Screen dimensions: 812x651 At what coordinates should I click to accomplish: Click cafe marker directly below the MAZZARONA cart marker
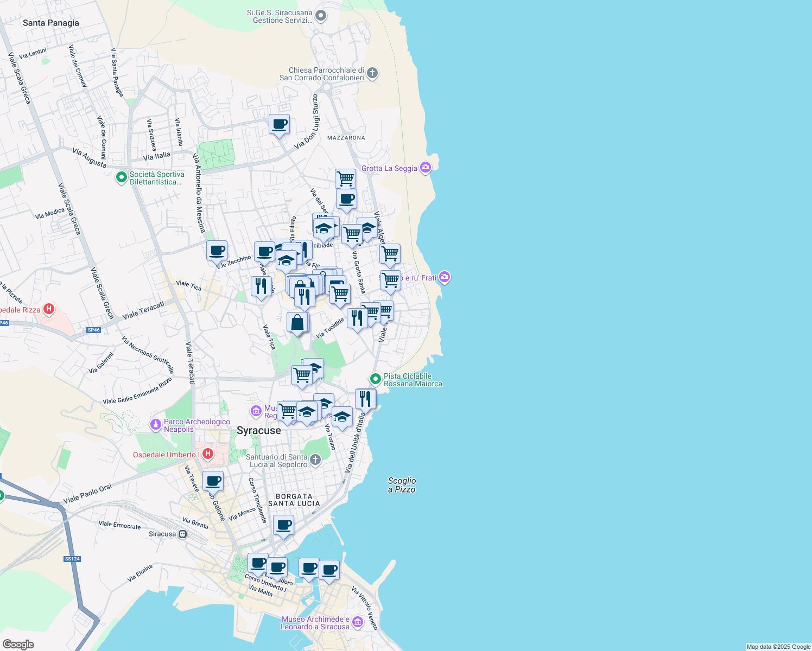pos(346,199)
